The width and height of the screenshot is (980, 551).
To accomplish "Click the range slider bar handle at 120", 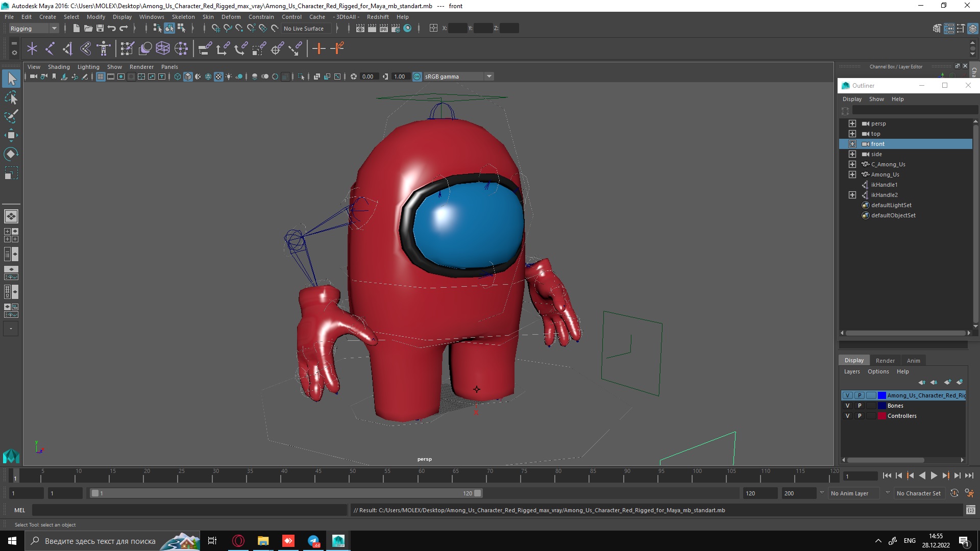I will (x=477, y=493).
